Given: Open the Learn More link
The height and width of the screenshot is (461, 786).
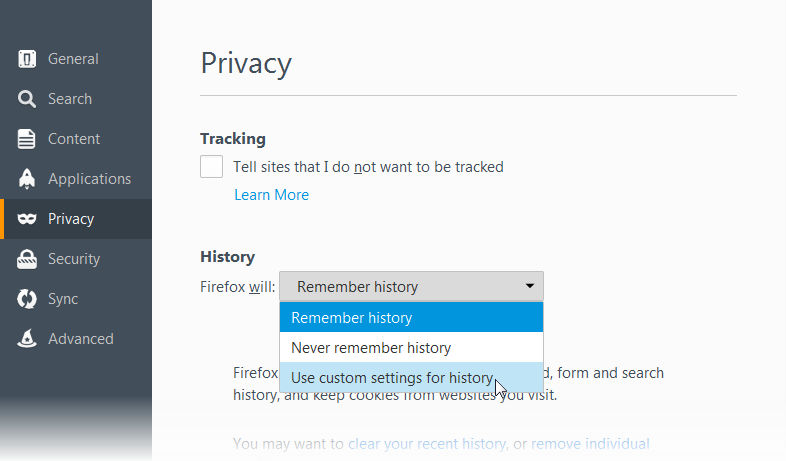Looking at the screenshot, I should 271,195.
